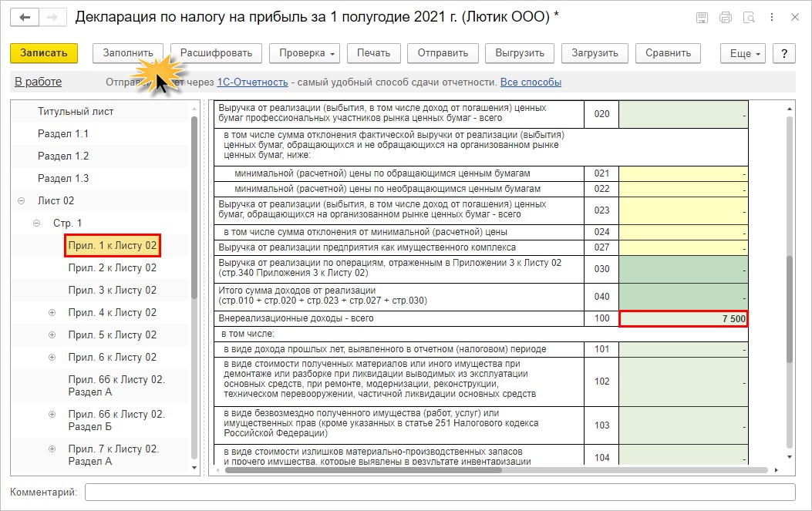Click the Внереализационные доходы - всего label

coord(295,318)
